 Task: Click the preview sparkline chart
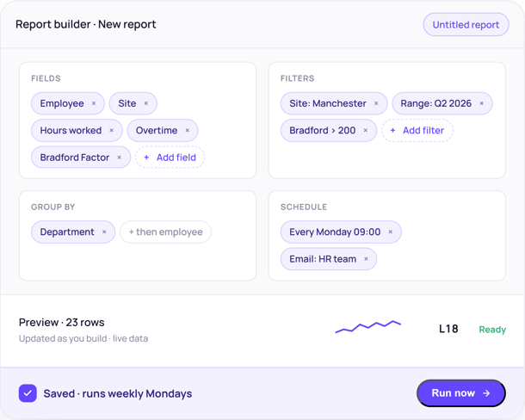pyautogui.click(x=368, y=326)
